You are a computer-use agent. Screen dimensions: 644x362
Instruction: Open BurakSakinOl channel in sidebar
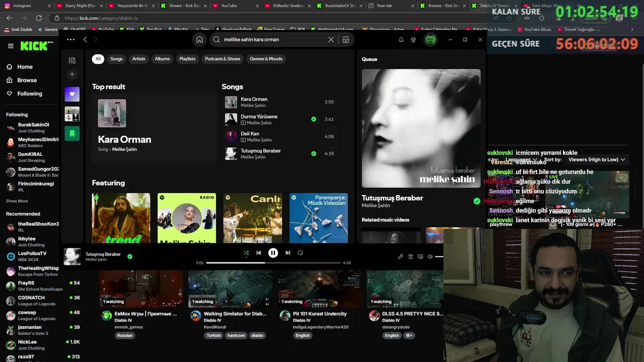point(32,128)
